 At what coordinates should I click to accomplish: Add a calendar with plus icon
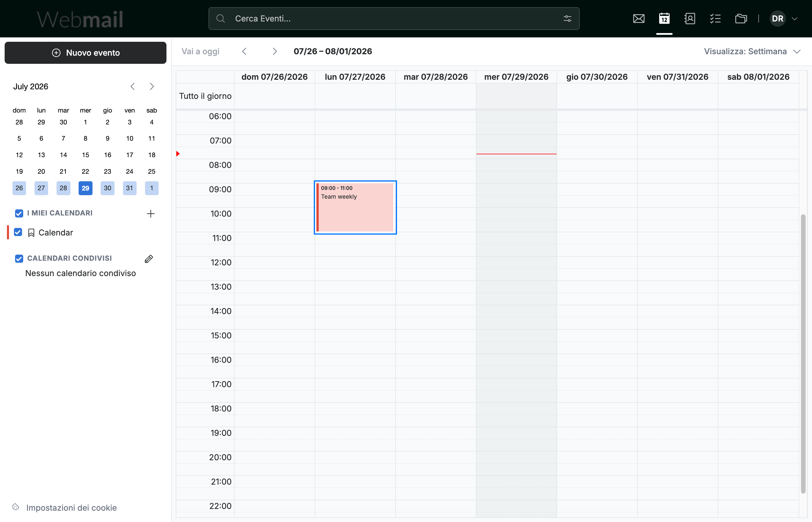151,213
